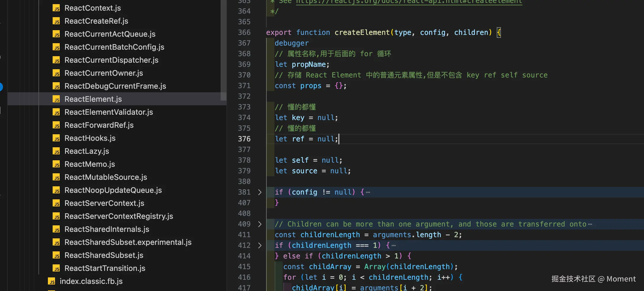
Task: Click the JS icon beside ReactForwardRef.js
Action: point(56,125)
